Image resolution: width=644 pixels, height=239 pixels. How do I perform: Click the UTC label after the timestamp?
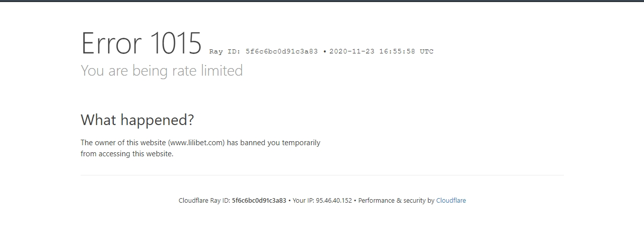tap(426, 51)
